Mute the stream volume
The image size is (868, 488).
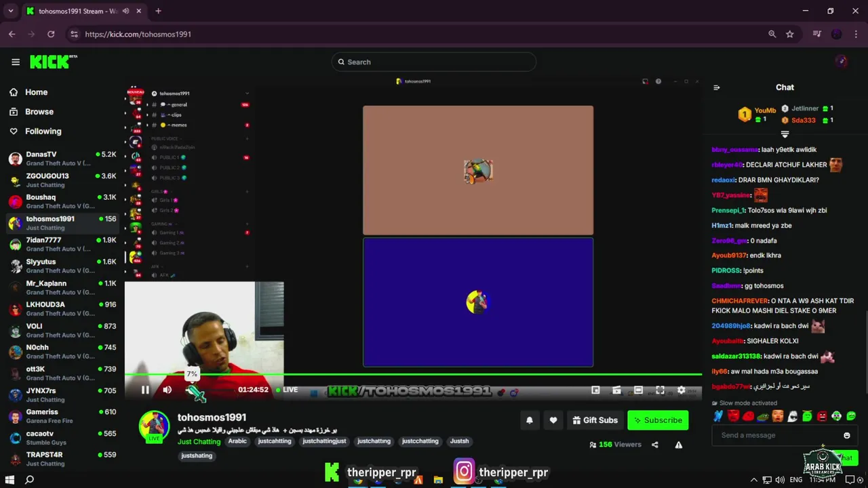click(167, 390)
